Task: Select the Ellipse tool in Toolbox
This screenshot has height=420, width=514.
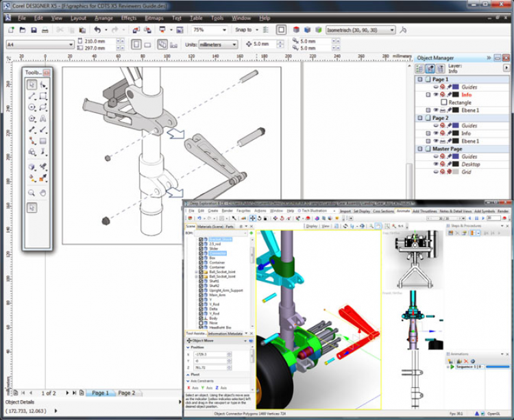Action: click(x=32, y=107)
